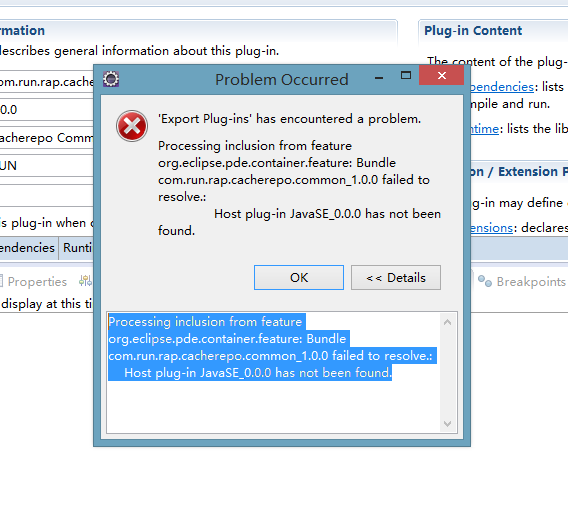Close the Problem Occurred dialog

[441, 75]
